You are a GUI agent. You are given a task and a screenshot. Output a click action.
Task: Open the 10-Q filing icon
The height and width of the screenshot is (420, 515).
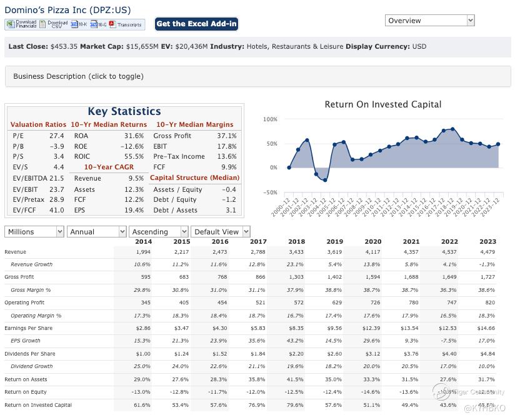click(97, 24)
